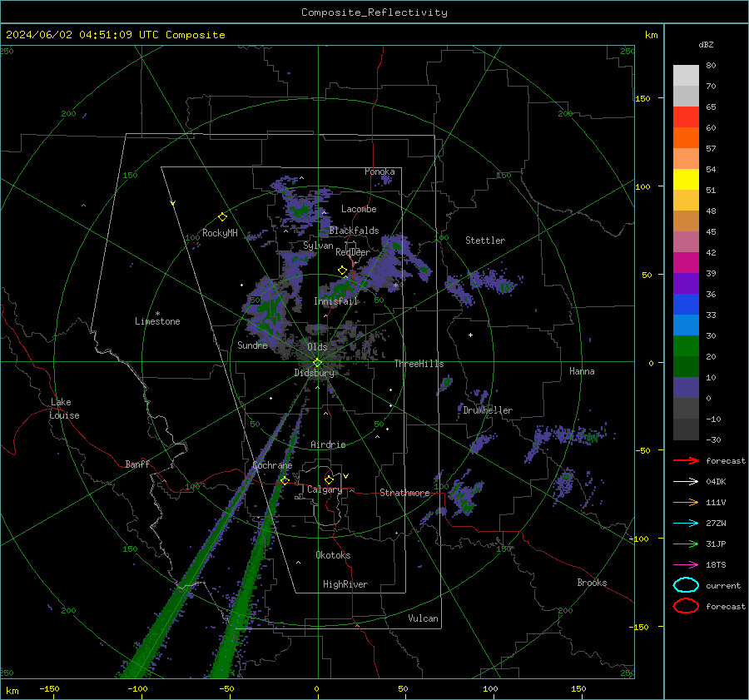Click the '2024/06/02 04:51:09 UTC Composite' timestamp
Viewport: 749px width, 700px height.
115,35
